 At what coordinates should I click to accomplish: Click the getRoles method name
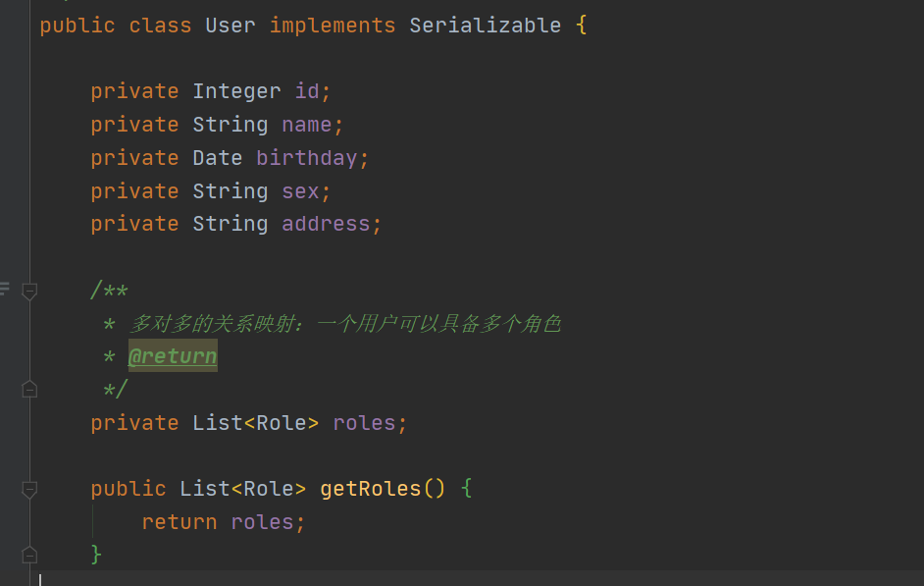[x=371, y=489]
